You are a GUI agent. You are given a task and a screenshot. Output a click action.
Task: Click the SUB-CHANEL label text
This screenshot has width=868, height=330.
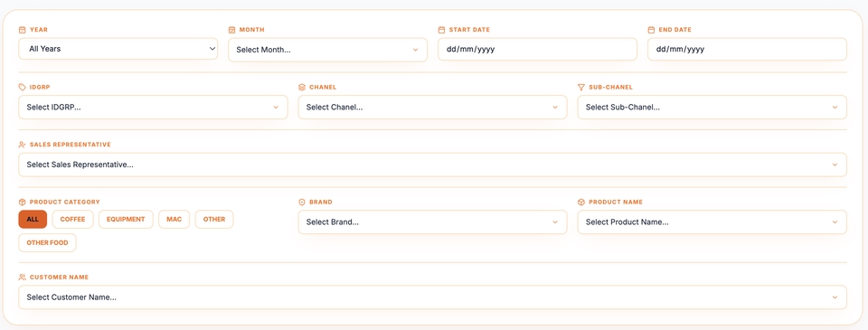pyautogui.click(x=610, y=88)
